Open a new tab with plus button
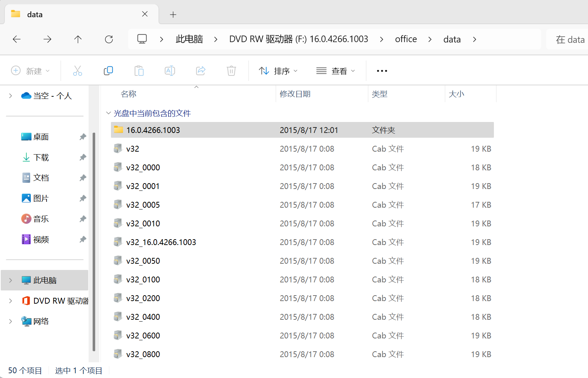This screenshot has height=378, width=588. click(173, 14)
